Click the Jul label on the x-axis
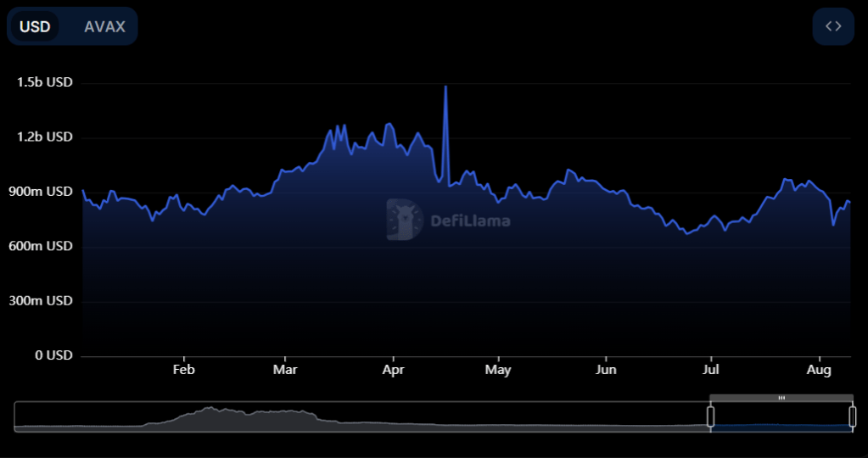The image size is (868, 458). coord(711,370)
